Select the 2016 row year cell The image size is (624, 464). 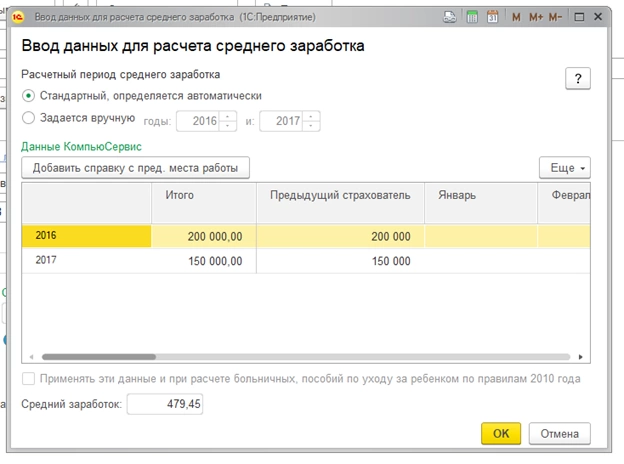(86, 236)
